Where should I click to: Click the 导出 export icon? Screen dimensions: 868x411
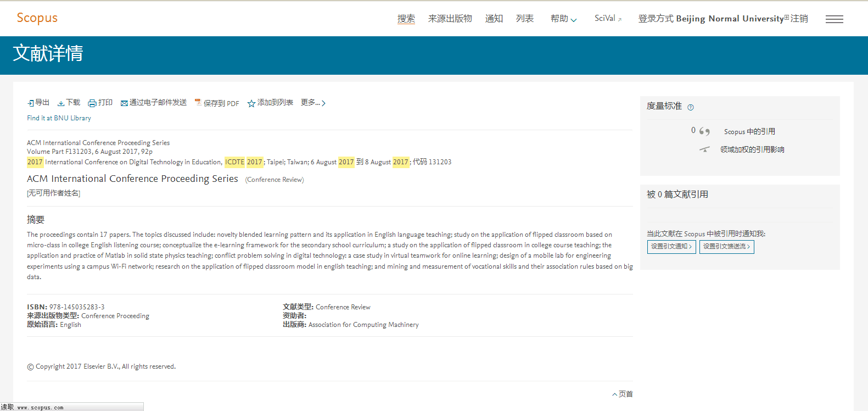pos(31,103)
